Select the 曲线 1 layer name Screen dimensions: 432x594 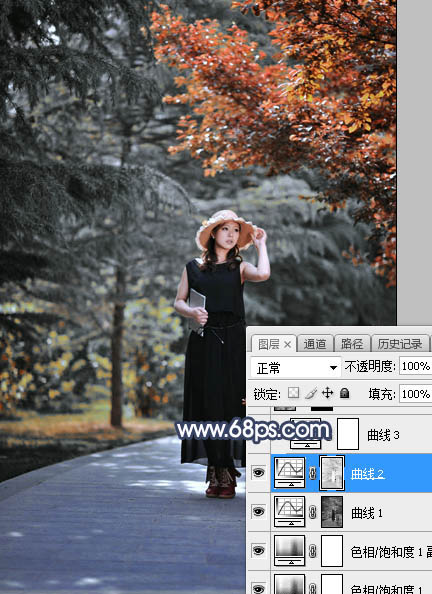[367, 513]
